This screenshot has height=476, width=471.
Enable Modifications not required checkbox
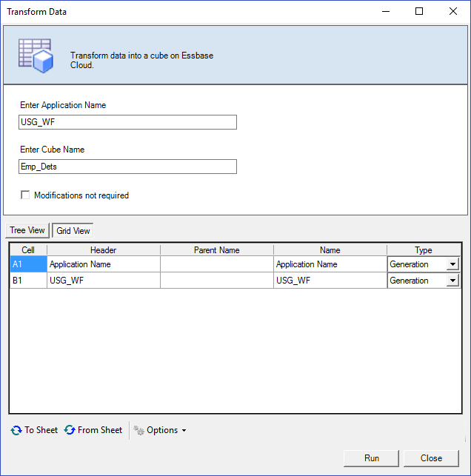pos(25,195)
